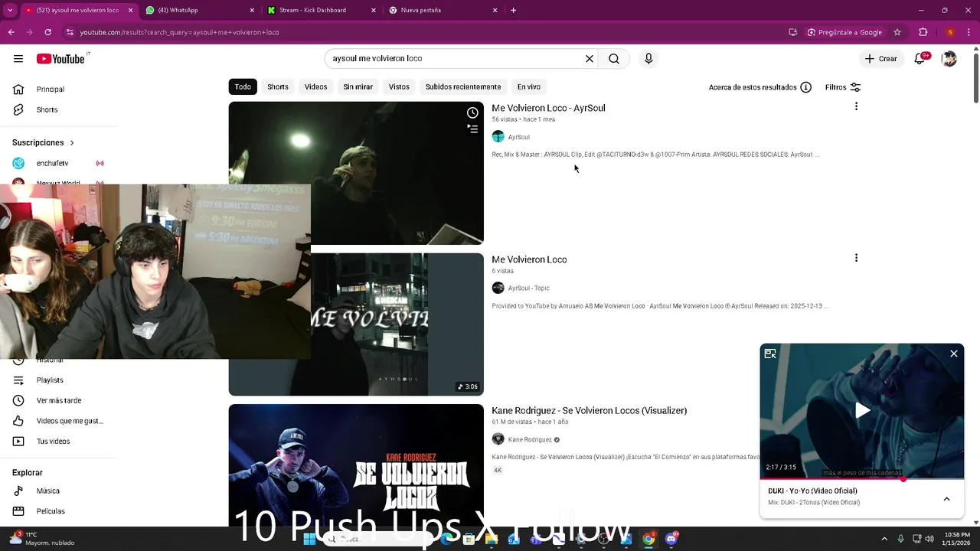This screenshot has height=551, width=980.
Task: Expand the Suscripciones section chevron
Action: [x=72, y=143]
